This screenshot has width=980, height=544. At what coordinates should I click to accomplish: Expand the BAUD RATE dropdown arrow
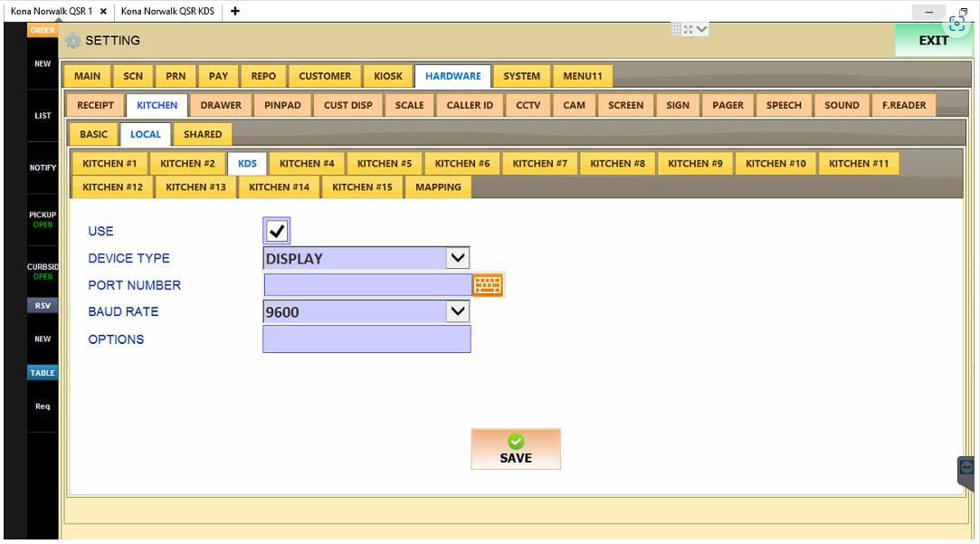(x=458, y=310)
